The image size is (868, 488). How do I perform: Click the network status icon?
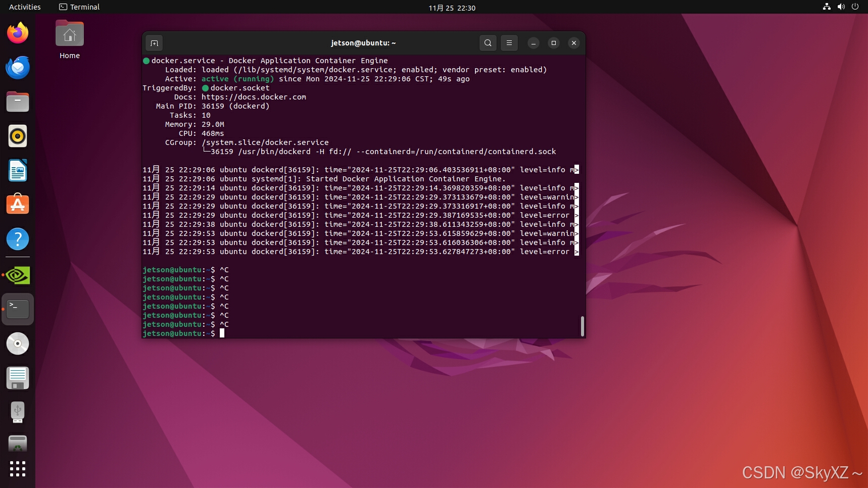827,7
